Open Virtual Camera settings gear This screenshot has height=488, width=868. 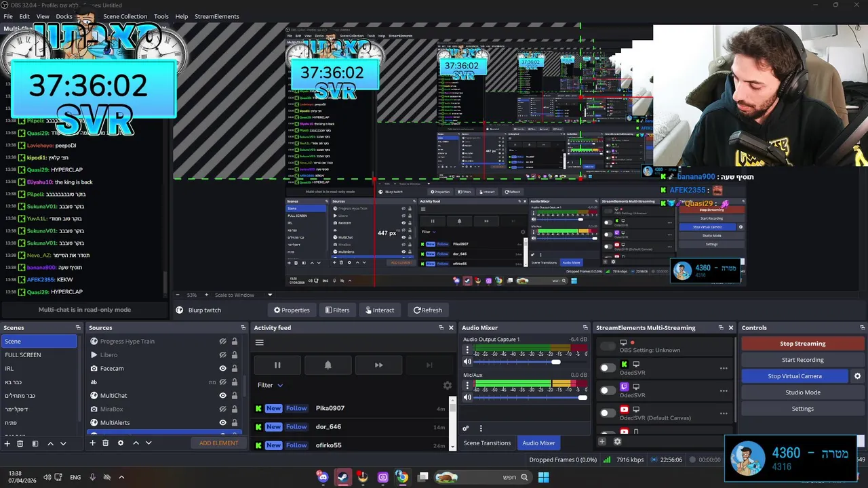point(858,376)
